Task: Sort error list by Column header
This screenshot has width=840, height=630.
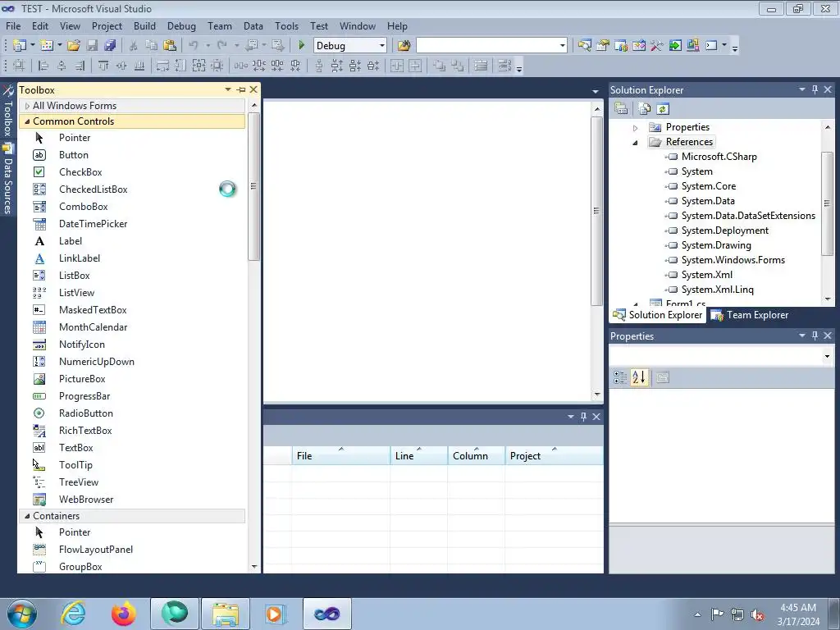Action: (477, 455)
